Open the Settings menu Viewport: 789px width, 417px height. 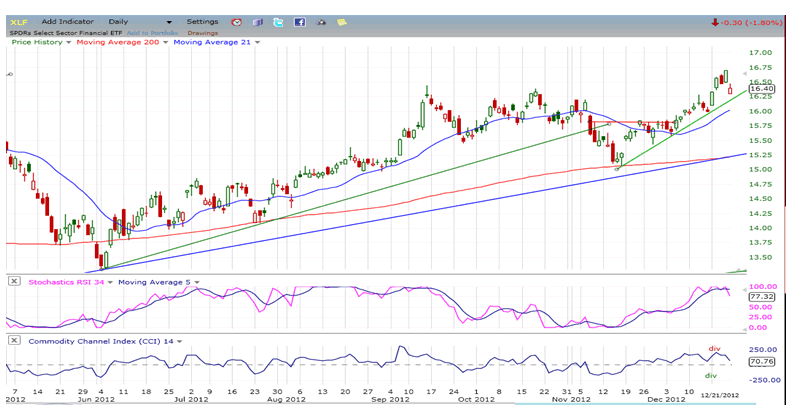click(202, 21)
